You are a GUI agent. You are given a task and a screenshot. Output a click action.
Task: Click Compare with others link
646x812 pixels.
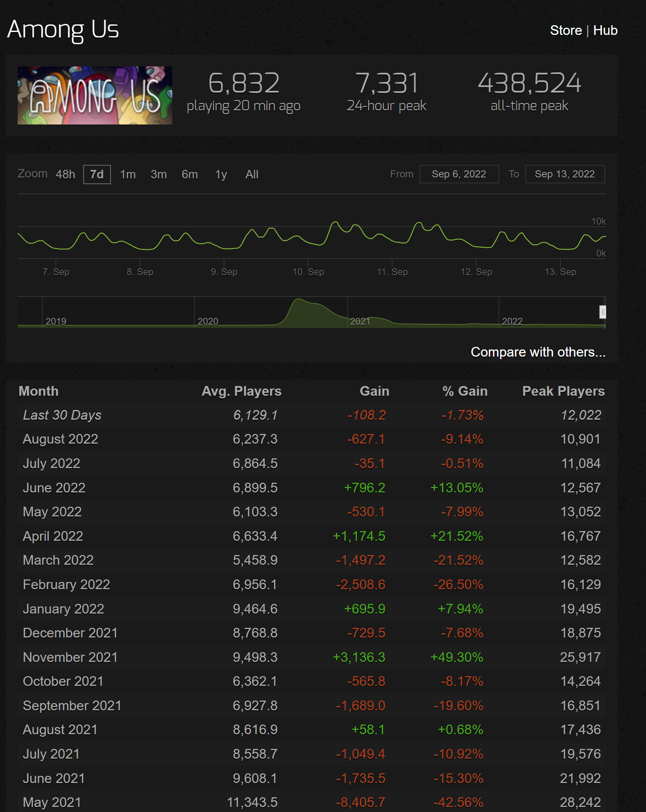coord(538,352)
